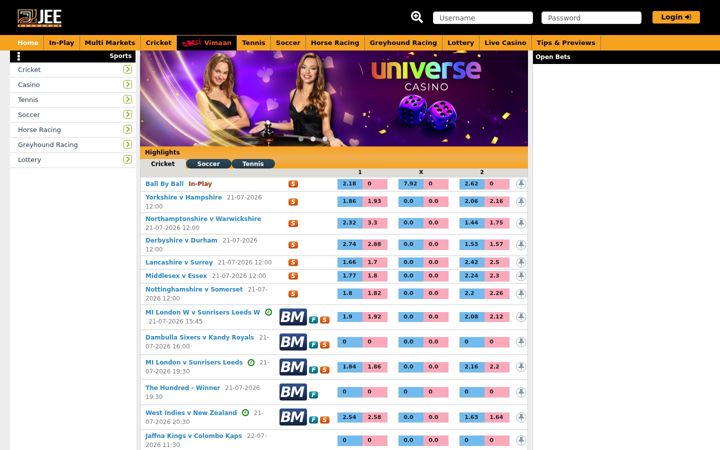This screenshot has height=450, width=720.
Task: Click F icon for MI London W match
Action: (314, 320)
